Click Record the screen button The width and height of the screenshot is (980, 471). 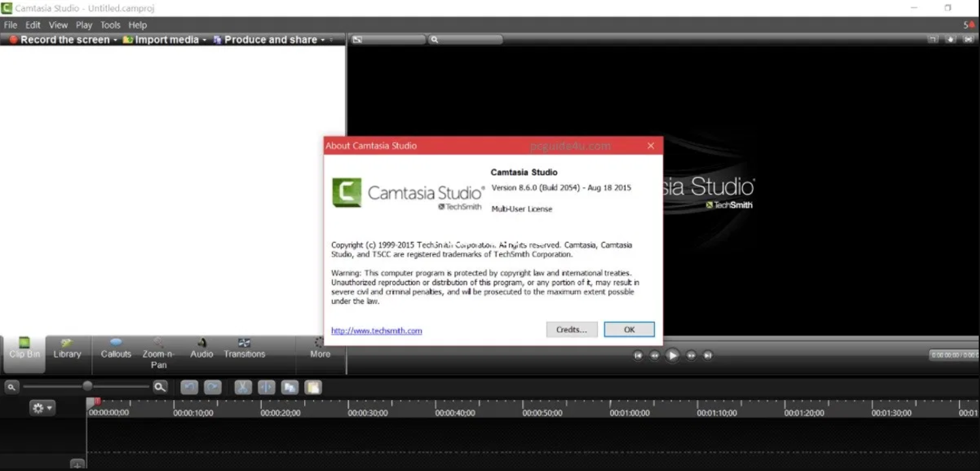(x=59, y=40)
